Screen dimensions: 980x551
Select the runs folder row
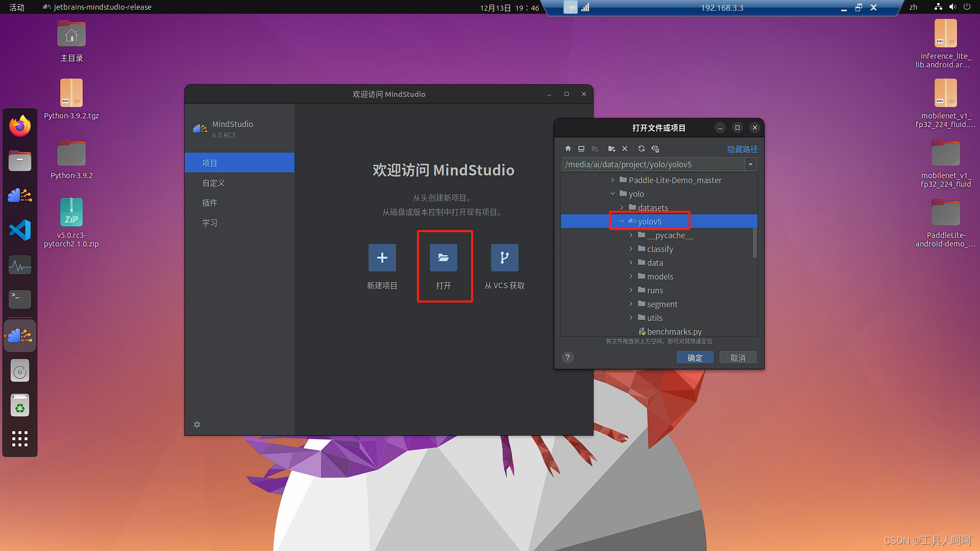pyautogui.click(x=659, y=290)
